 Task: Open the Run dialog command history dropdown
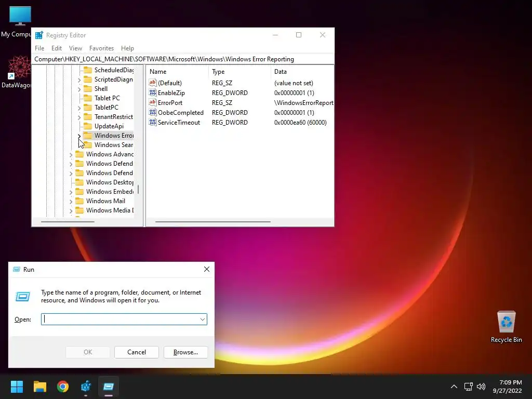point(203,320)
